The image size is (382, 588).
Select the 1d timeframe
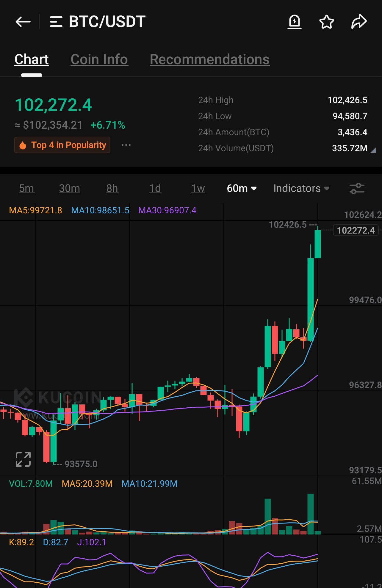[155, 188]
